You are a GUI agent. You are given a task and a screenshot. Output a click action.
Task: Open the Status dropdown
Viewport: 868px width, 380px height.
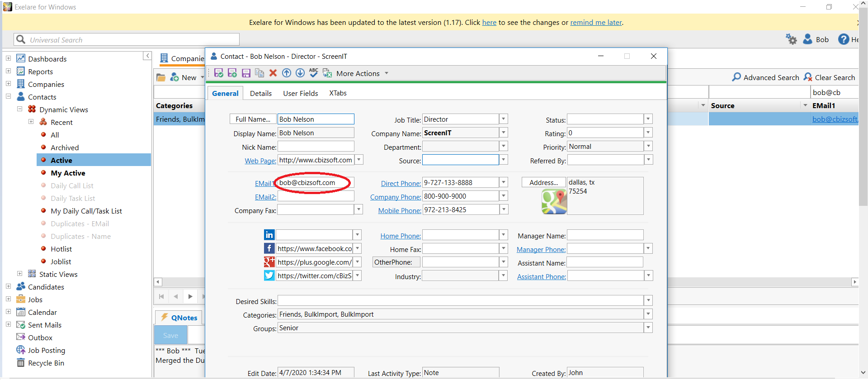pyautogui.click(x=648, y=119)
